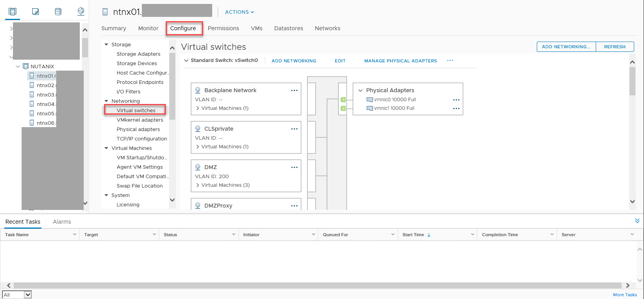
Task: Open options menu for Backplane Network
Action: pyautogui.click(x=294, y=90)
